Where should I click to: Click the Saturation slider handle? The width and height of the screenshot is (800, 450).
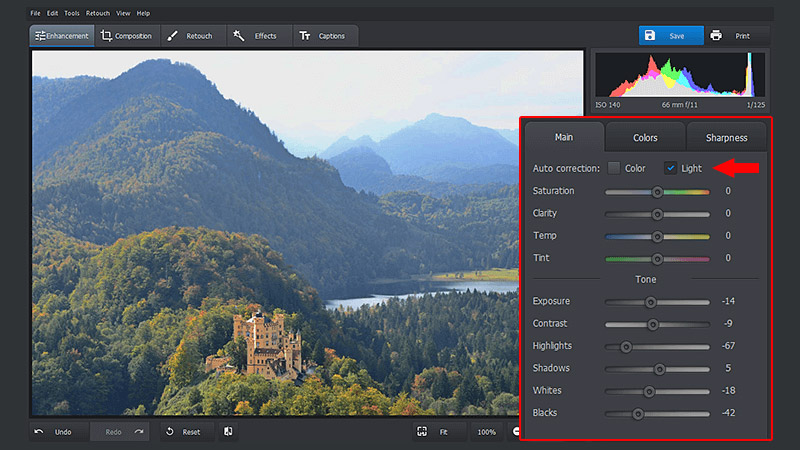click(657, 192)
